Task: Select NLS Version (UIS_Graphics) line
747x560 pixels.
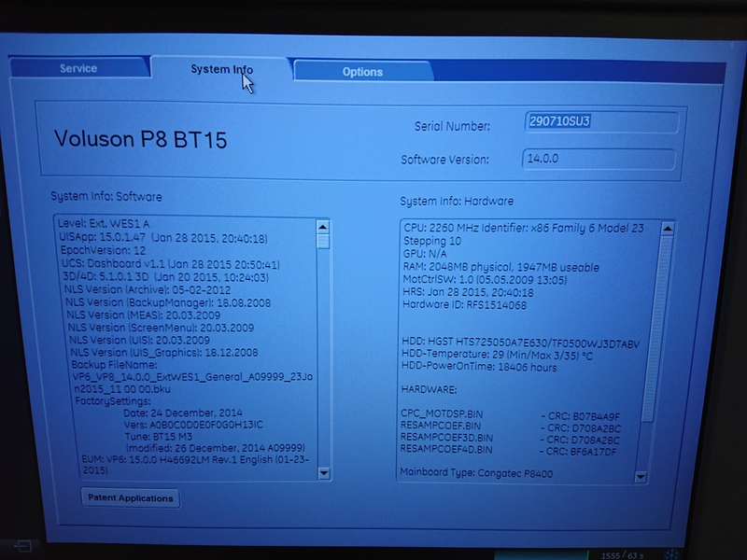Action: point(164,353)
